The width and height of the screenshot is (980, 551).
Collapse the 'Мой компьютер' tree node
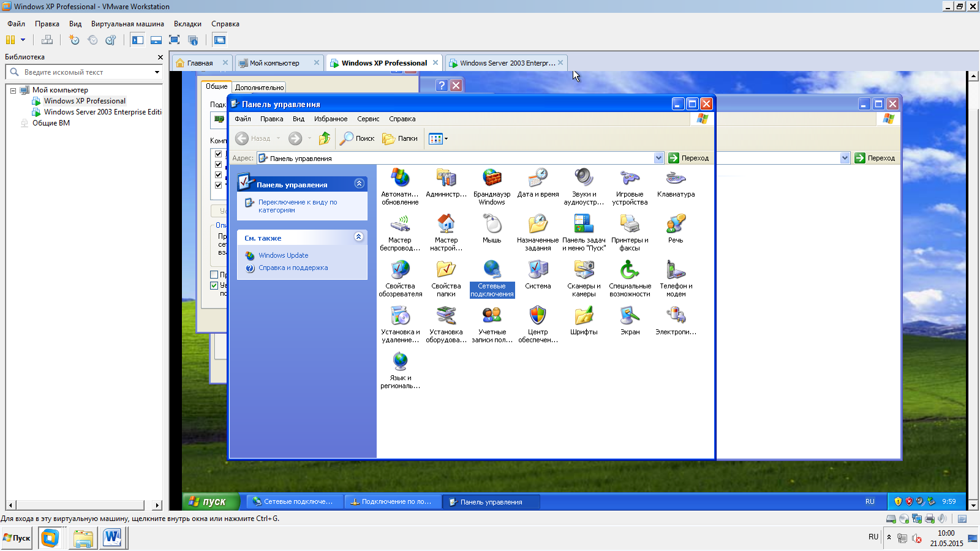click(13, 90)
